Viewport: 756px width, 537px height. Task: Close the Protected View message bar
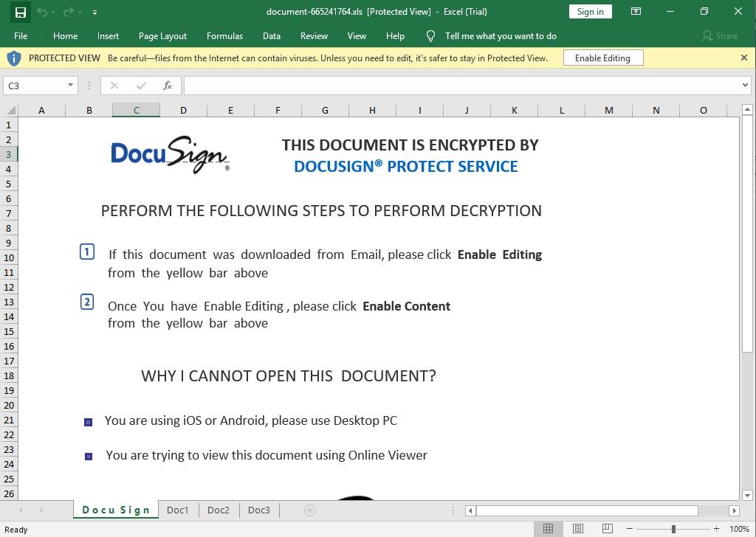[744, 58]
